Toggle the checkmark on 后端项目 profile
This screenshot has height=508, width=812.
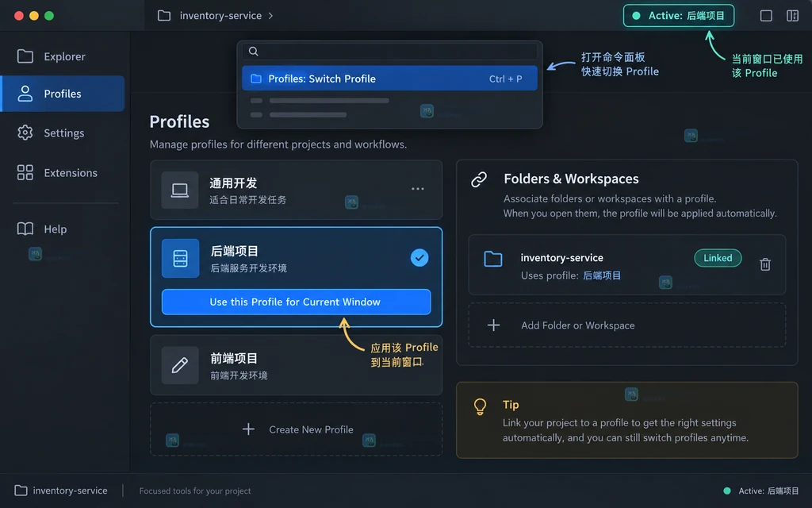click(x=419, y=258)
